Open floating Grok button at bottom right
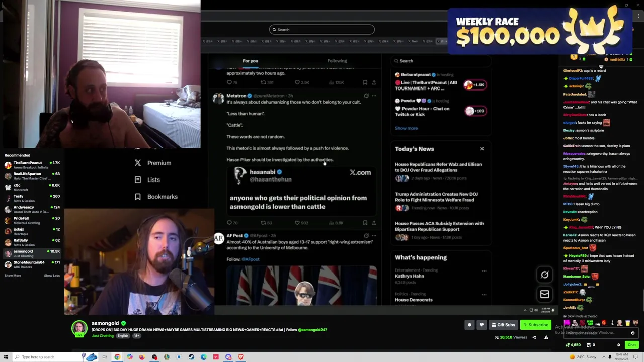 click(544, 275)
